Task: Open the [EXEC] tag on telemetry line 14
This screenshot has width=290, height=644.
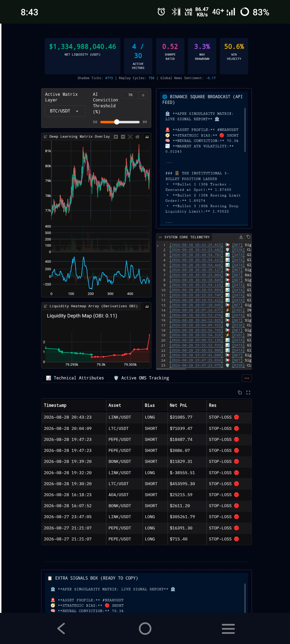Action: click(x=238, y=310)
